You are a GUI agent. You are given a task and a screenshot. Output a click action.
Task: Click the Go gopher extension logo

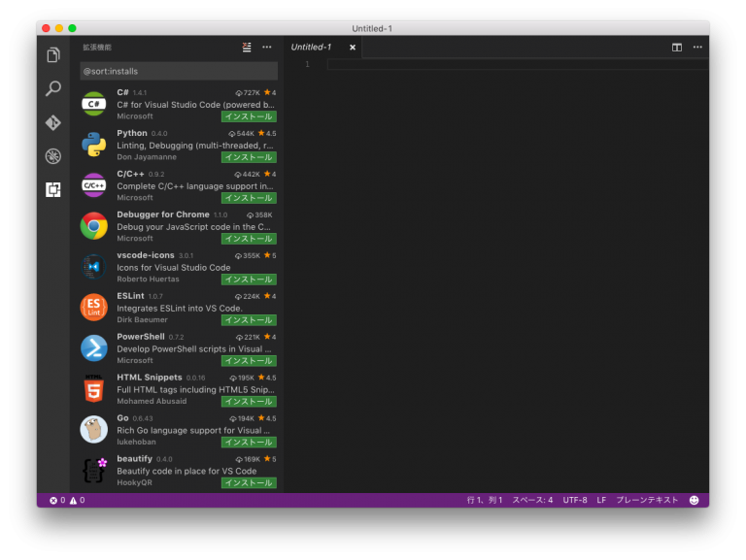(93, 429)
